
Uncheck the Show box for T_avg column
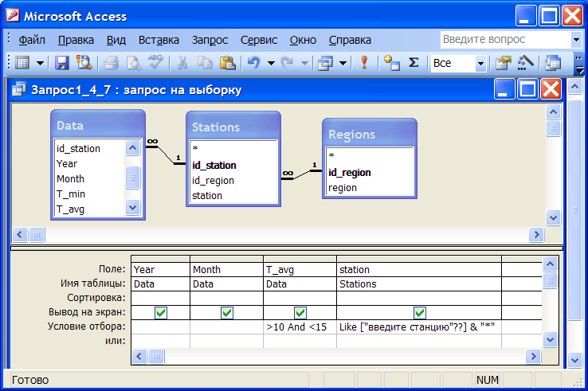coord(300,312)
